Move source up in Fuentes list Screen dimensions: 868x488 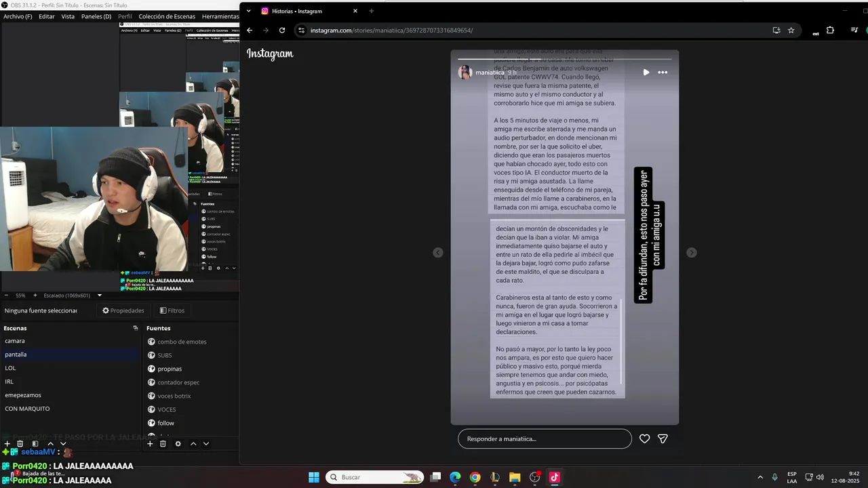pos(193,444)
